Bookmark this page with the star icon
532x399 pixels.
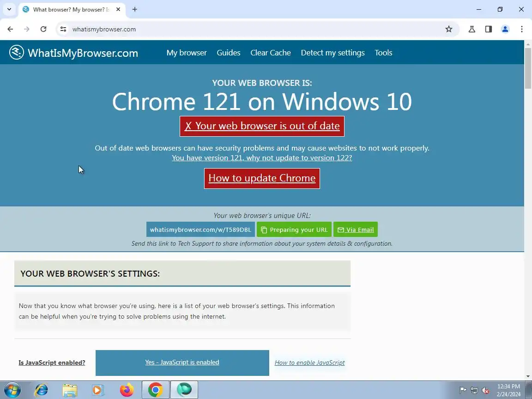pos(449,29)
